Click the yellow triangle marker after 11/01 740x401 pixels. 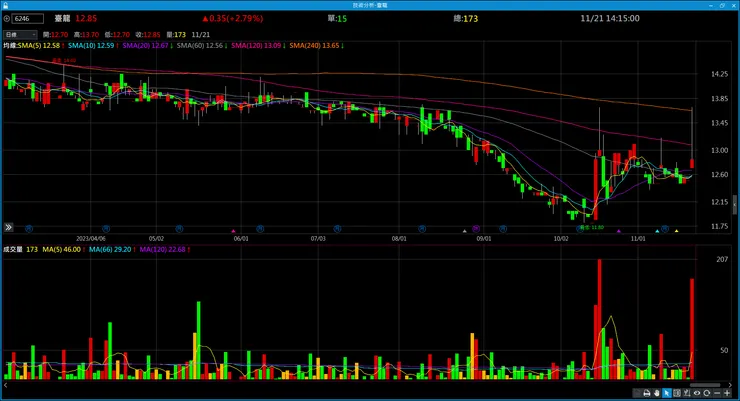[676, 231]
